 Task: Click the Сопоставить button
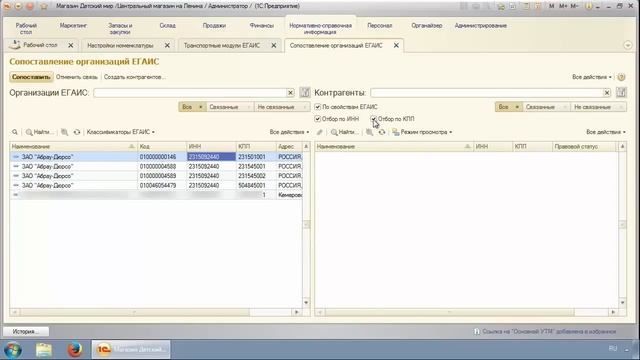click(31, 77)
